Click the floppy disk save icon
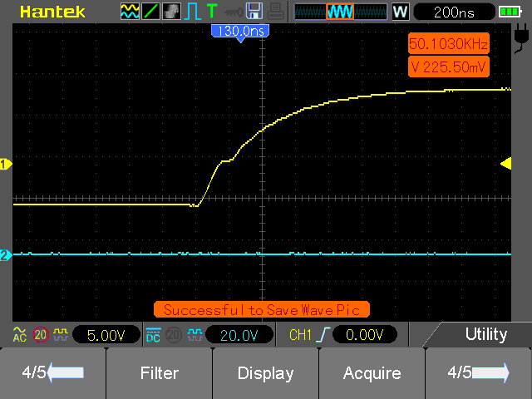Viewport: 532px width, 399px height. (254, 11)
